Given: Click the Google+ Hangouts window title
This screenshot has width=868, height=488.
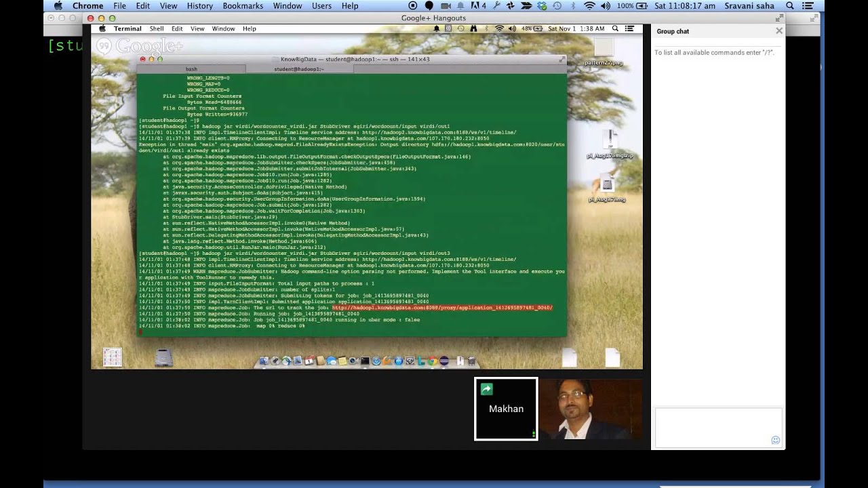Looking at the screenshot, I should click(x=433, y=18).
